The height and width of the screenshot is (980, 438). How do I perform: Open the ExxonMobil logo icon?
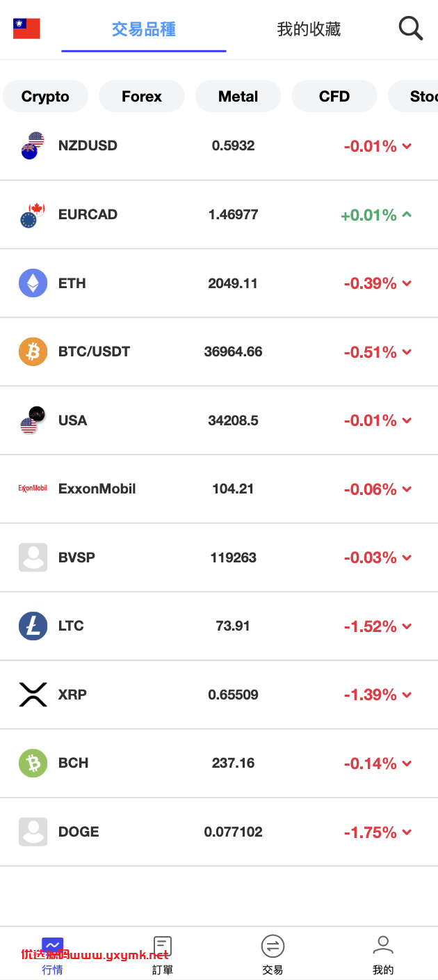point(33,489)
